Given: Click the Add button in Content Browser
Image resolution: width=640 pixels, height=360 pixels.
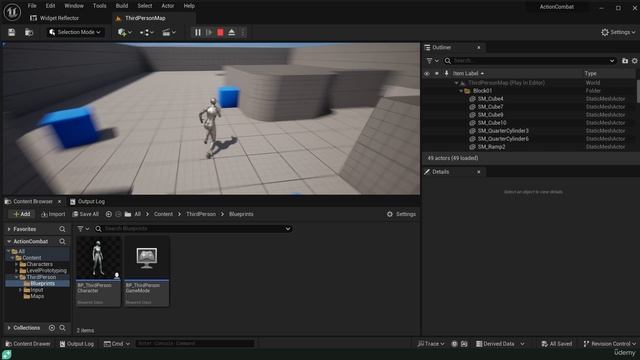Looking at the screenshot, I should 22,214.
